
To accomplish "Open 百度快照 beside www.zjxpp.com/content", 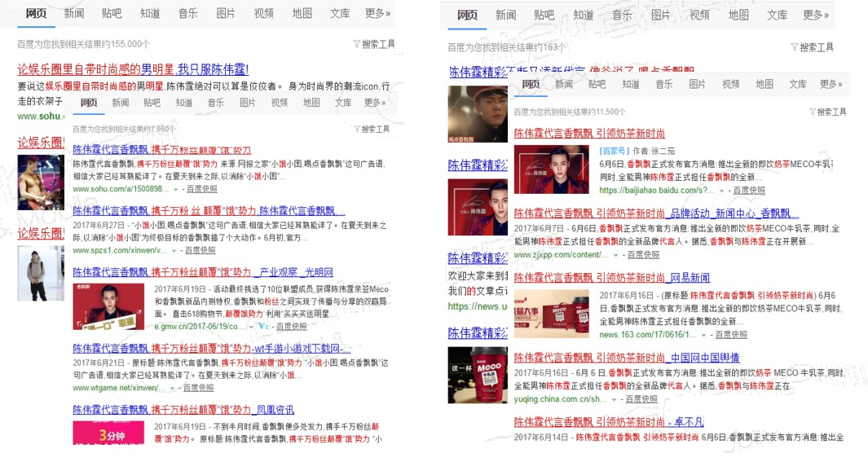I will (x=643, y=255).
